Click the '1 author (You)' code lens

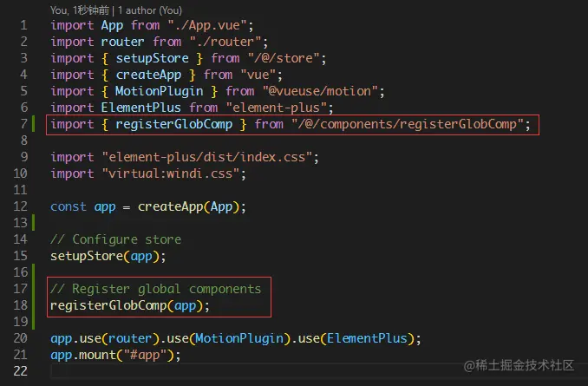[x=150, y=10]
